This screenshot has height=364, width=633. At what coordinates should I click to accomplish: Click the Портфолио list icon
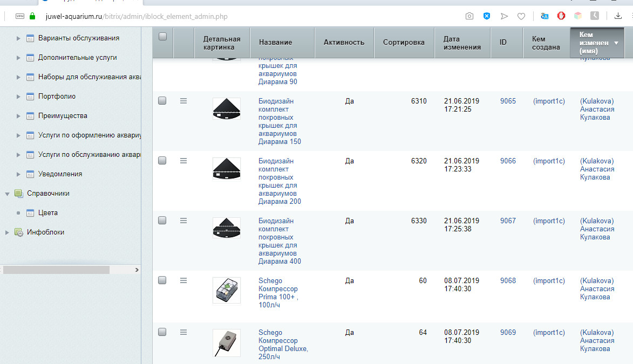click(30, 97)
